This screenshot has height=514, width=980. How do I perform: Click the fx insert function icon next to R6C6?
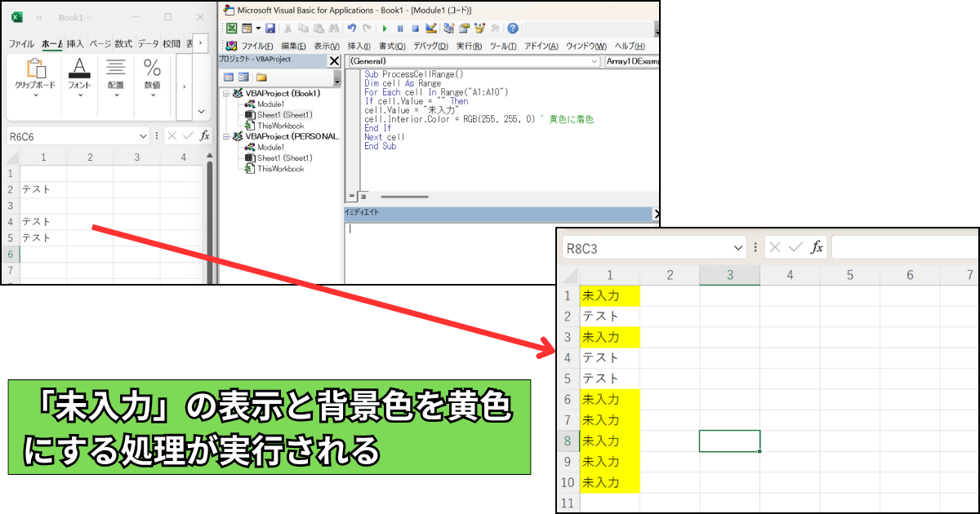coord(204,136)
